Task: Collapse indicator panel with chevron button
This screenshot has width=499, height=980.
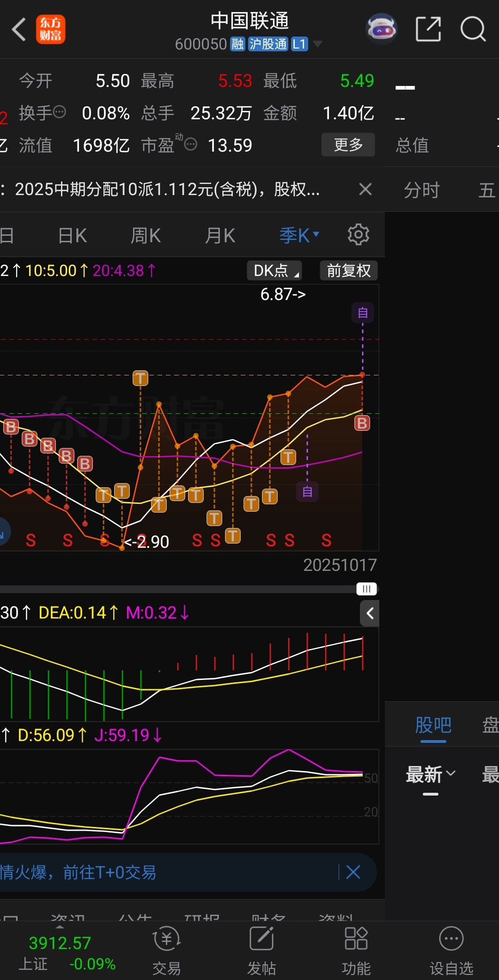Action: [x=370, y=613]
